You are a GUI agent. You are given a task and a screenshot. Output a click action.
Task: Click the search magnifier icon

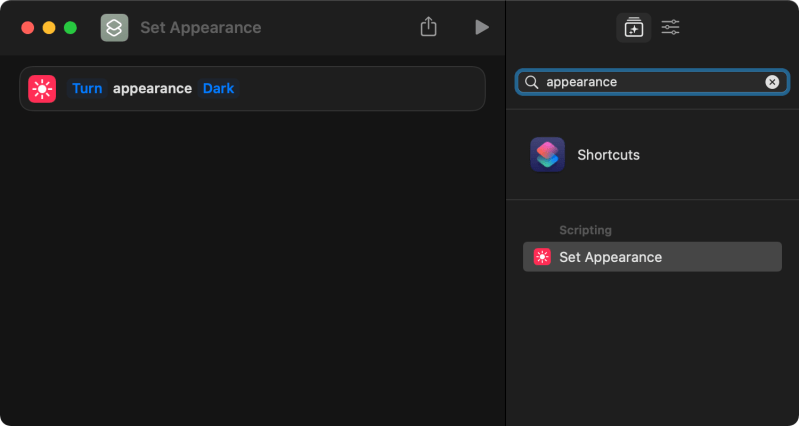531,82
